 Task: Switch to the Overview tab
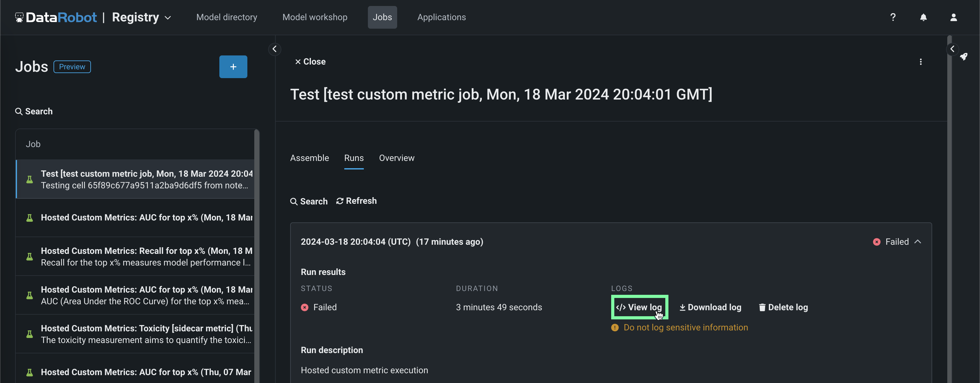(x=397, y=158)
